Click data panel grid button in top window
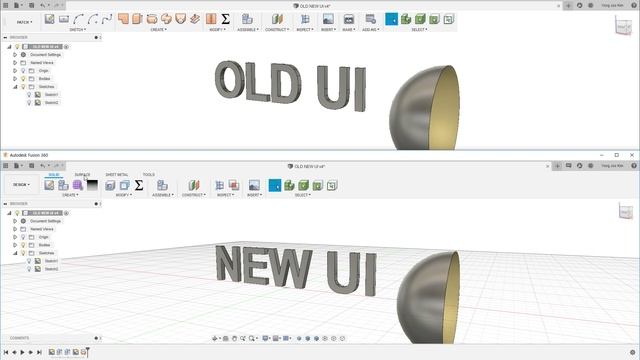640x360 pixels. pos(6,5)
